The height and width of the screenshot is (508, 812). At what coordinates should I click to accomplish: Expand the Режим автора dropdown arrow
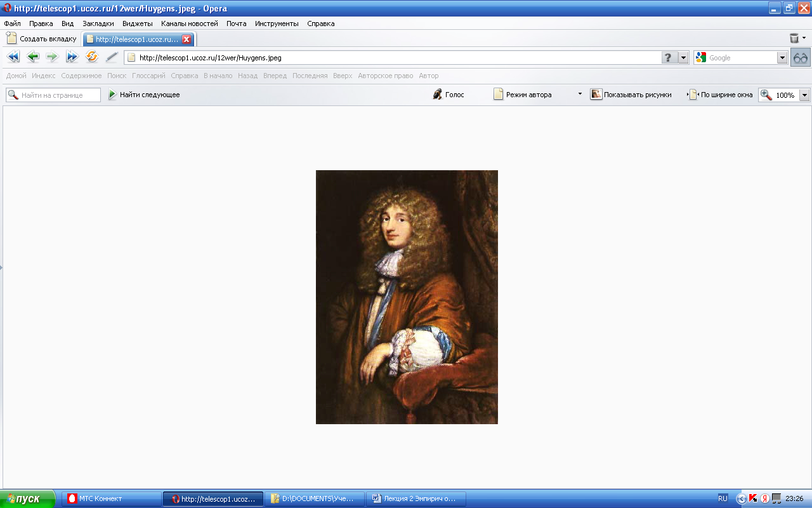pos(580,93)
